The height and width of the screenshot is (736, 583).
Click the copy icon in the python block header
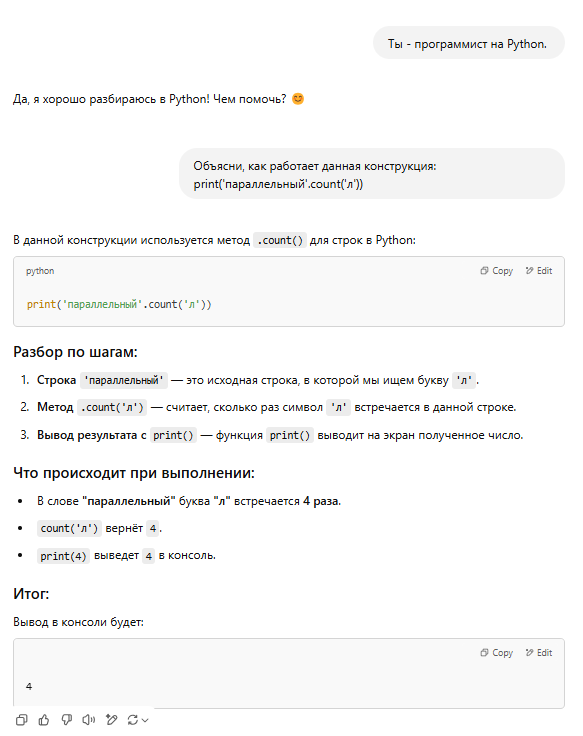coord(484,271)
